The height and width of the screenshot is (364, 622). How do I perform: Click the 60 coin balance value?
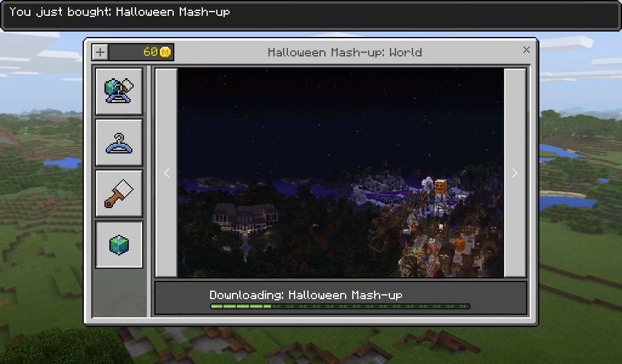point(151,52)
